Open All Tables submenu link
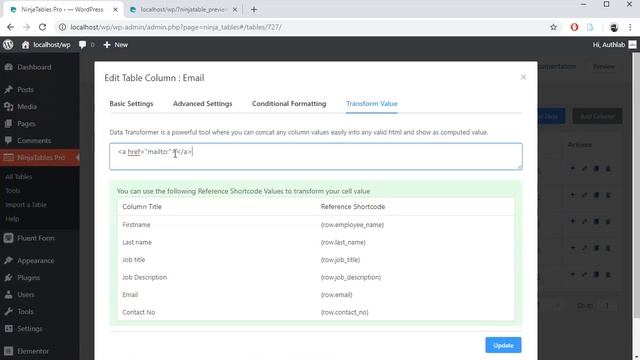This screenshot has height=360, width=640. coord(19,177)
